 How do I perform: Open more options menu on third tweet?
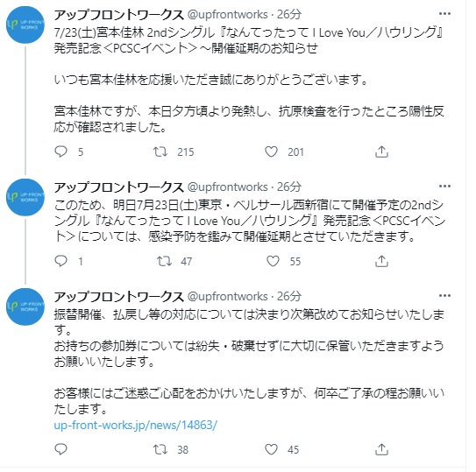click(x=444, y=295)
